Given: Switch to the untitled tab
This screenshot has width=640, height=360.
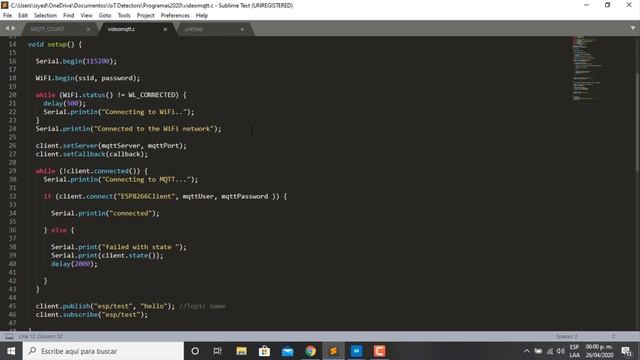Looking at the screenshot, I should coord(193,29).
